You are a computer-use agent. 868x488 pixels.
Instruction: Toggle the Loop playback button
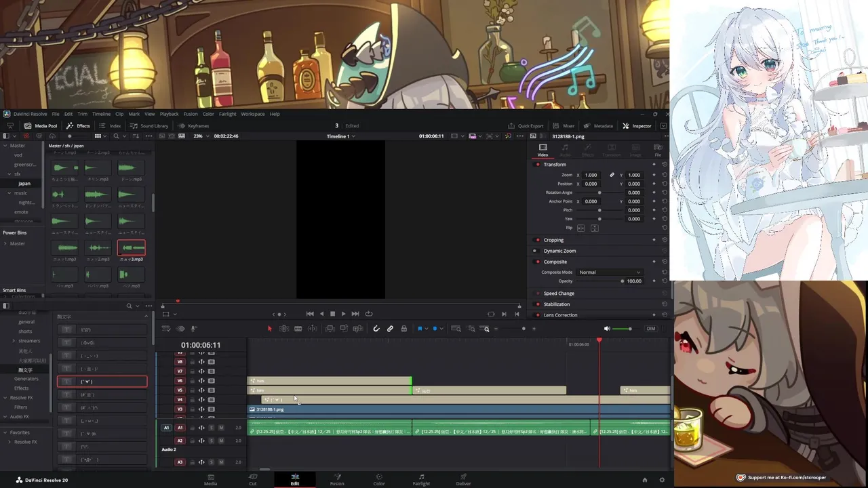(x=369, y=314)
